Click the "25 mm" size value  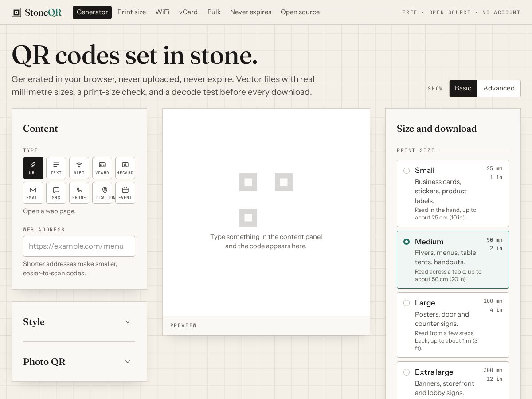(x=494, y=168)
